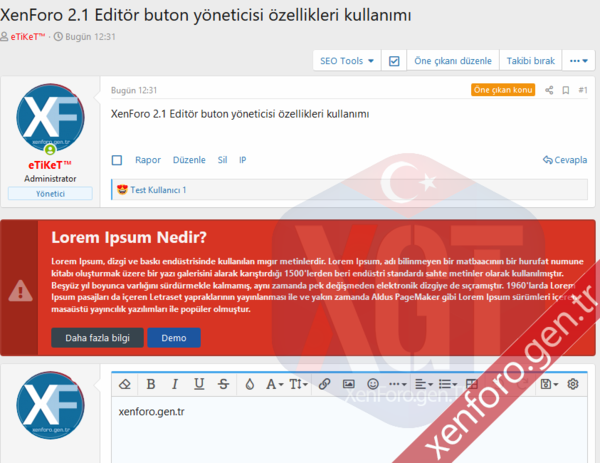This screenshot has width=600, height=463.
Task: Click the Yönetici banner
Action: [x=50, y=194]
